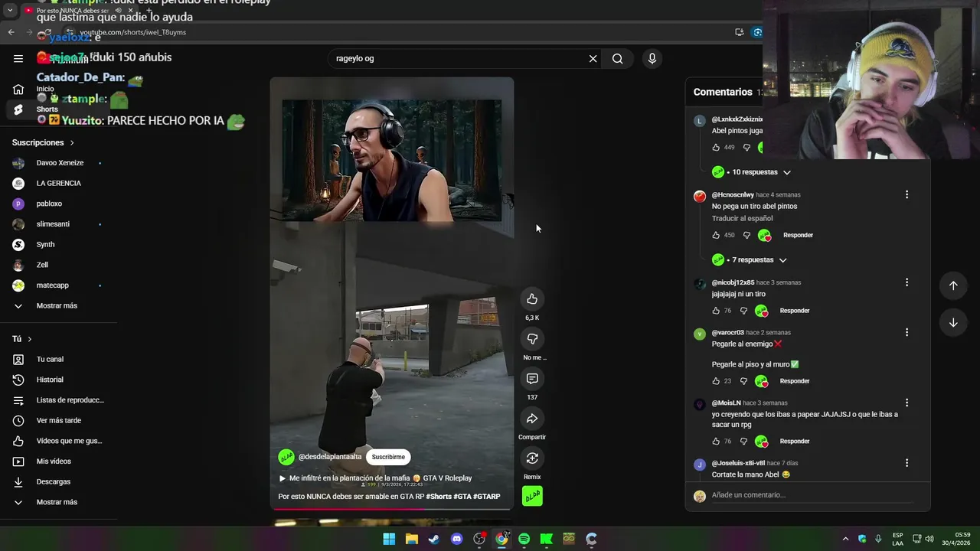Open the Synth channel
This screenshot has height=551, width=980.
point(45,245)
